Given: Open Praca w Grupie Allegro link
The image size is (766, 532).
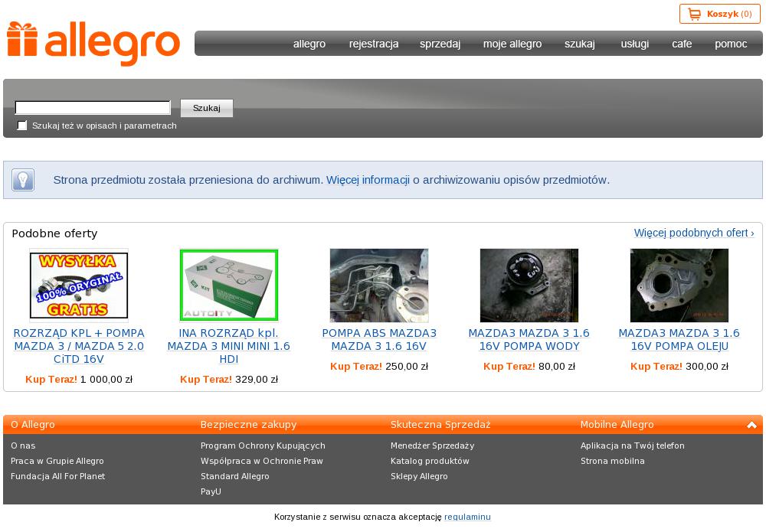Looking at the screenshot, I should pyautogui.click(x=57, y=462).
